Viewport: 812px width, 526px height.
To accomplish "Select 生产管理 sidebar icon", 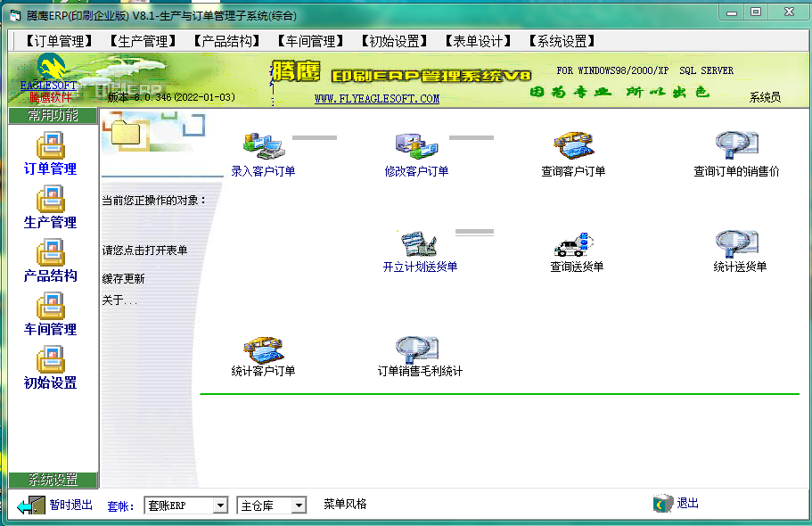I will [x=50, y=199].
